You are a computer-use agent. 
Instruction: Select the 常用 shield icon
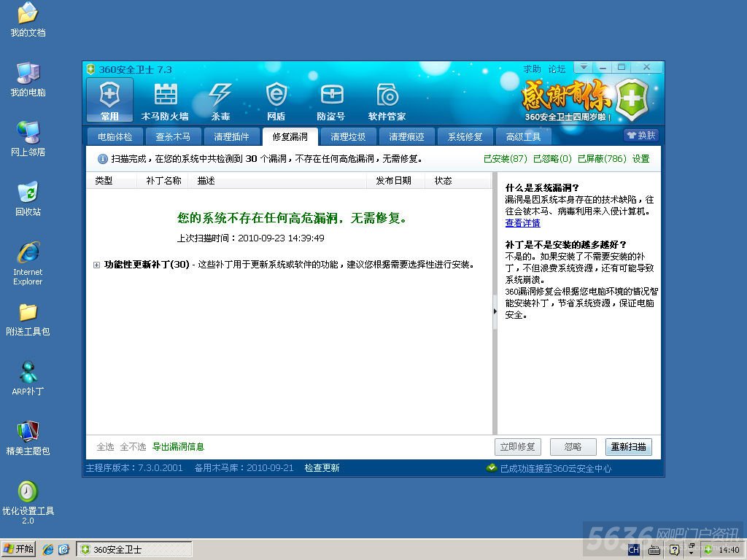coord(109,101)
